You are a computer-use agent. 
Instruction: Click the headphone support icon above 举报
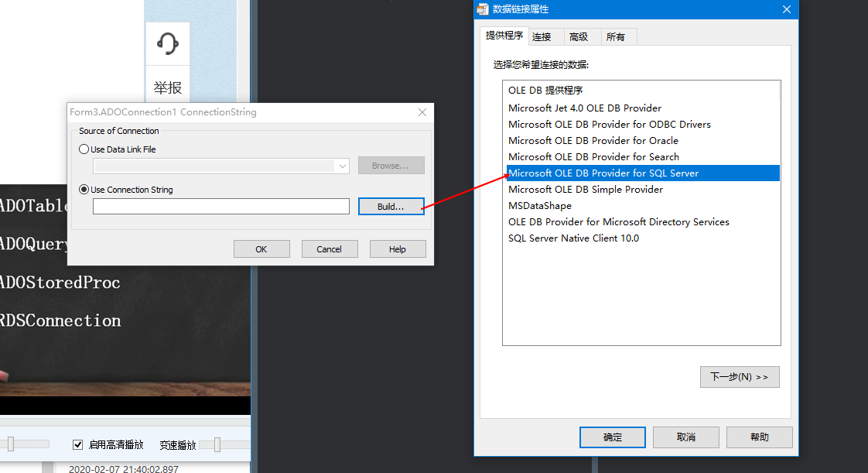pyautogui.click(x=167, y=43)
